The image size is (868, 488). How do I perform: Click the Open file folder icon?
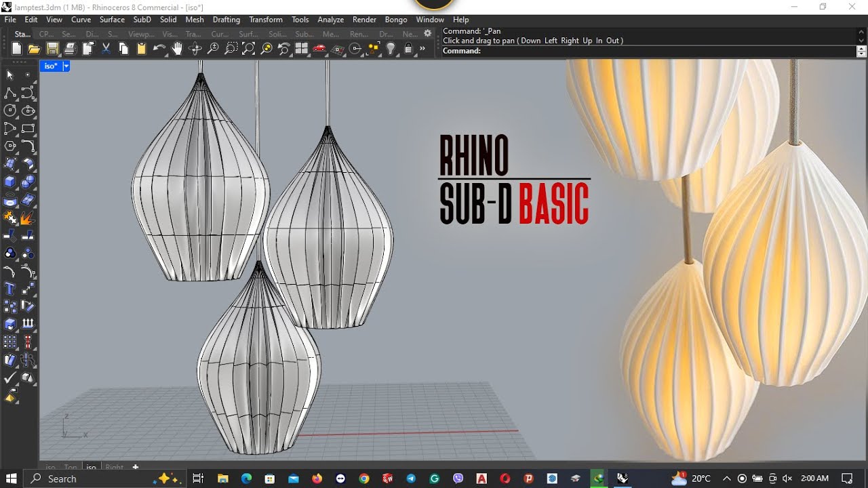pyautogui.click(x=35, y=49)
